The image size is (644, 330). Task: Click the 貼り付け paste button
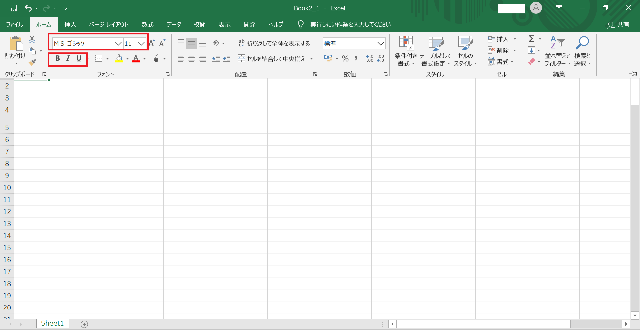tap(15, 50)
